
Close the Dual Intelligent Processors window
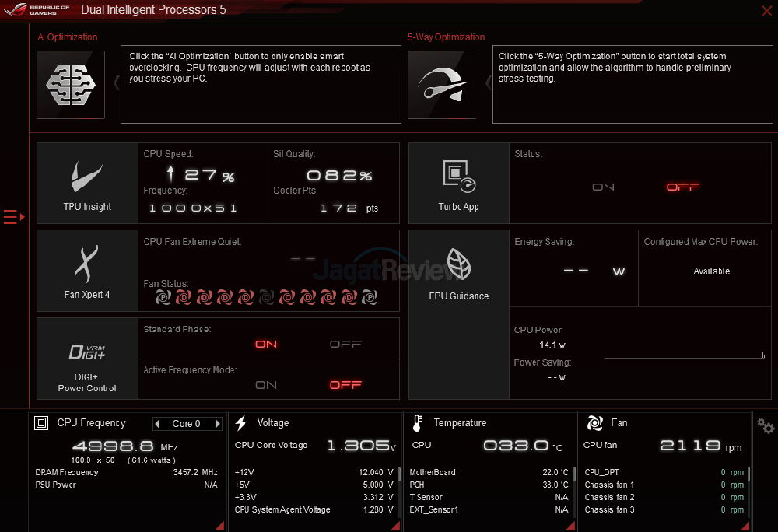(766, 10)
